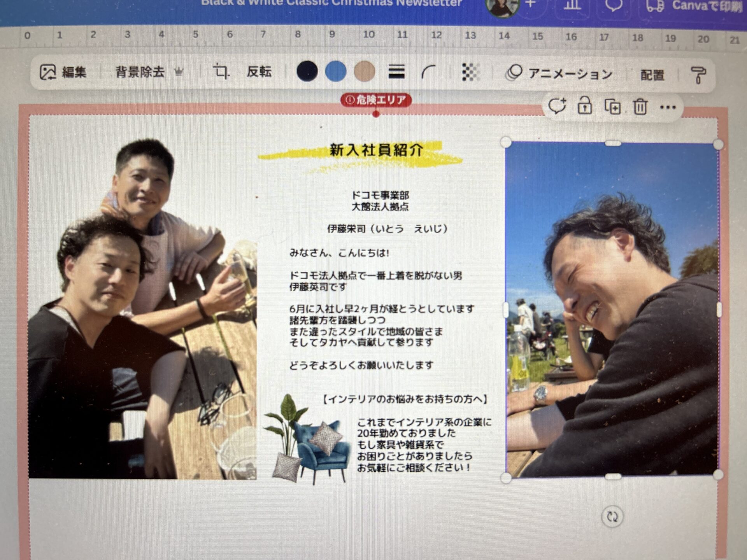747x560 pixels.
Task: Delete the selected image with trash icon
Action: 640,107
